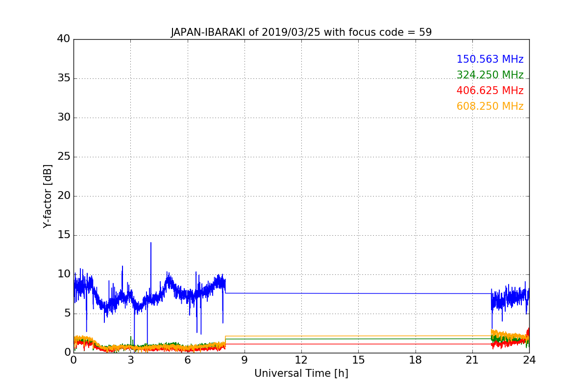Click y-axis tick value 30
The image size is (588, 392).
click(64, 118)
